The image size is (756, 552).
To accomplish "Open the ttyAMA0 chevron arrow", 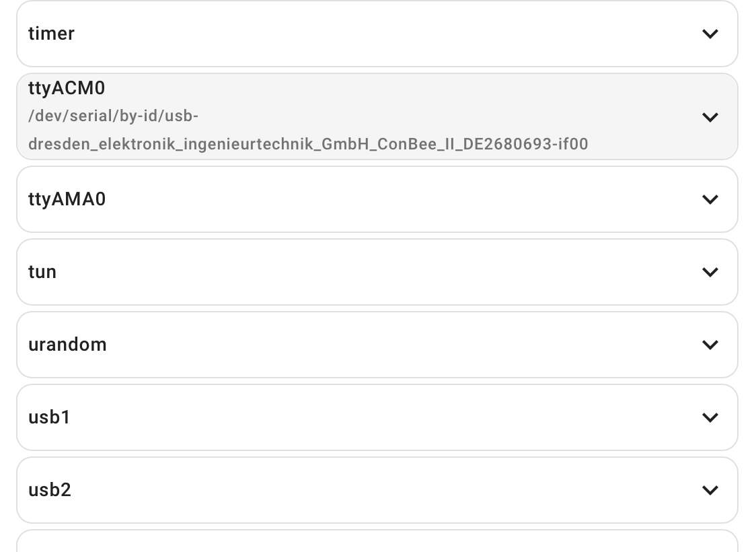I will tap(710, 199).
